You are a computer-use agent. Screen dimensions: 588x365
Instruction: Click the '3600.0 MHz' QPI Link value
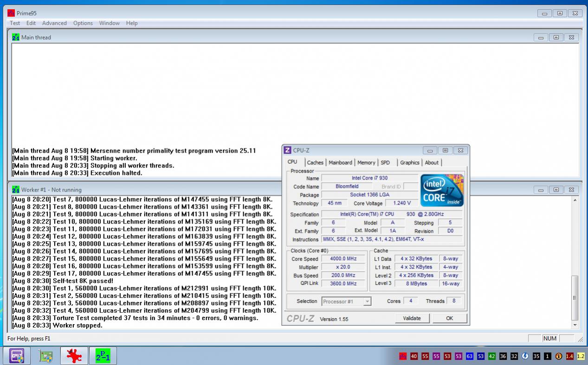click(x=343, y=283)
